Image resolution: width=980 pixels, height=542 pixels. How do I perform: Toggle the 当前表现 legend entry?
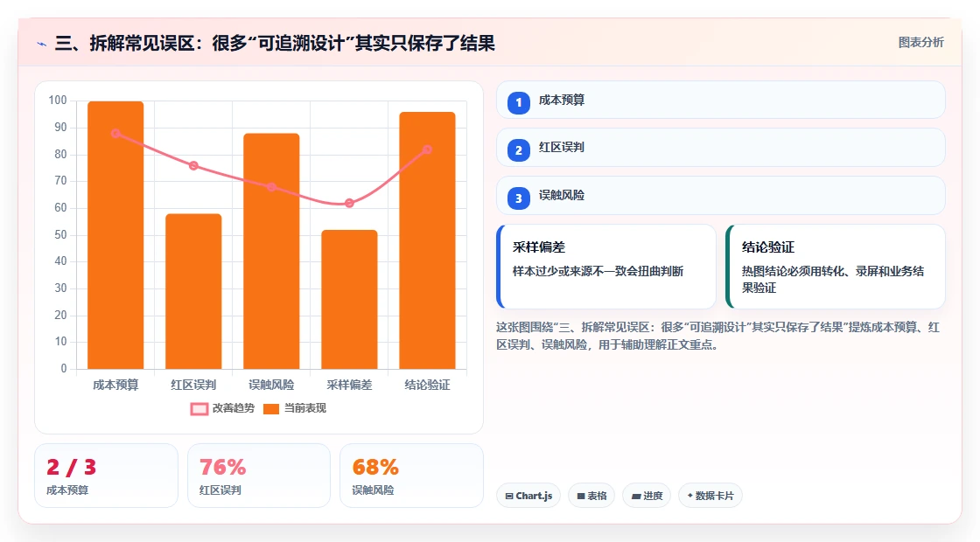[x=294, y=408]
